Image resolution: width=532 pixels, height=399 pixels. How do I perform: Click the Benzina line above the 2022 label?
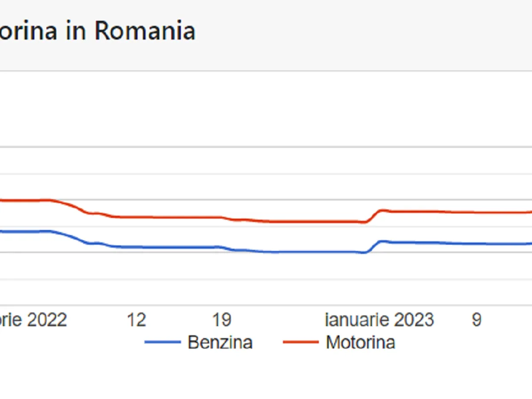(33, 231)
